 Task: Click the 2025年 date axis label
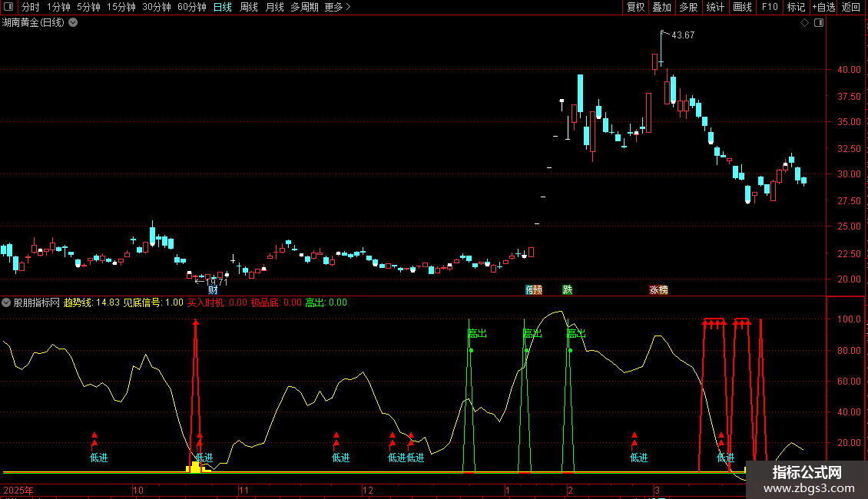point(18,490)
